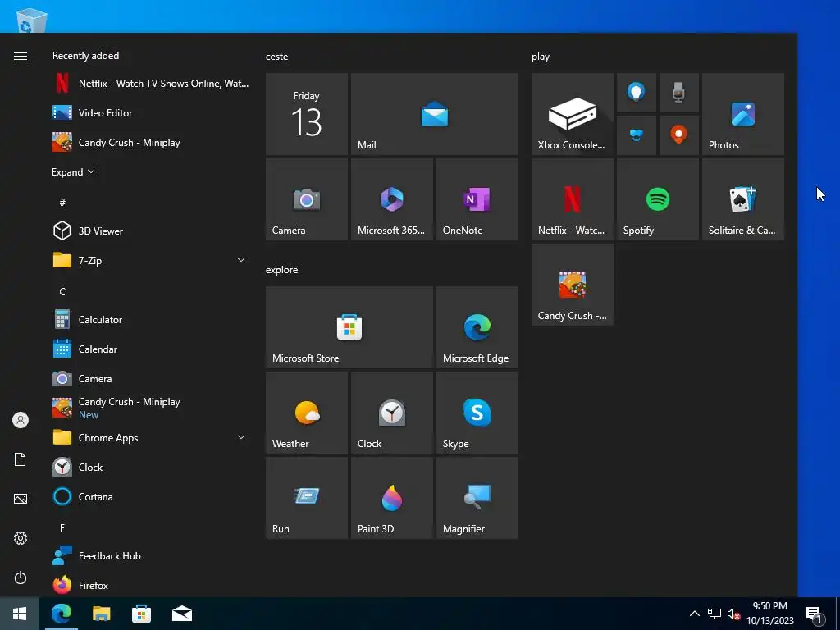The width and height of the screenshot is (840, 630).
Task: Open File Explorer from the taskbar
Action: [x=101, y=614]
